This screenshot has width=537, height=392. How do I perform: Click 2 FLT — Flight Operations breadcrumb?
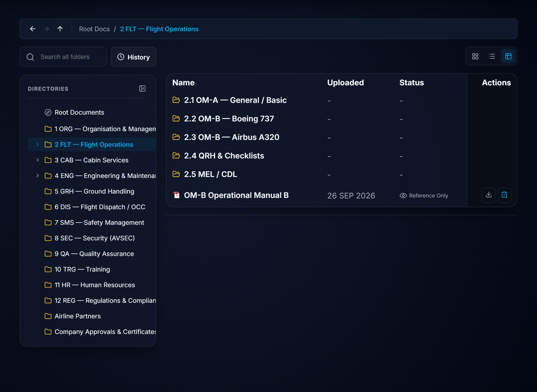(159, 29)
